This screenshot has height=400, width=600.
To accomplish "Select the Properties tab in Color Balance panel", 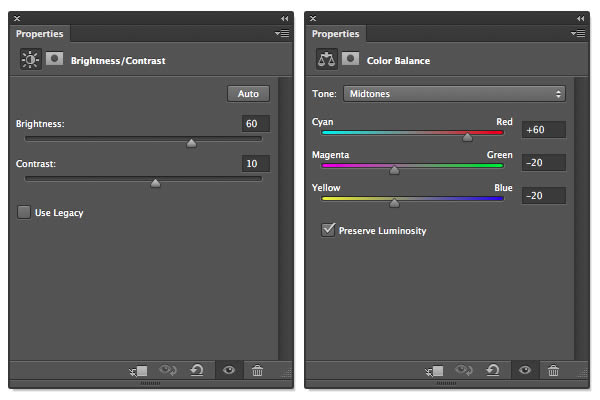I will [x=335, y=34].
